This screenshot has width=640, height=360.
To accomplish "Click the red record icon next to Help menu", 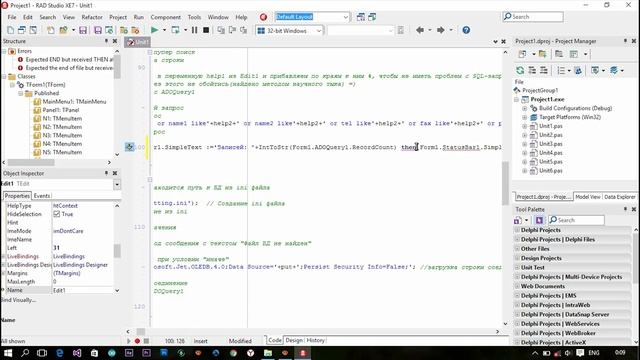I will [263, 17].
